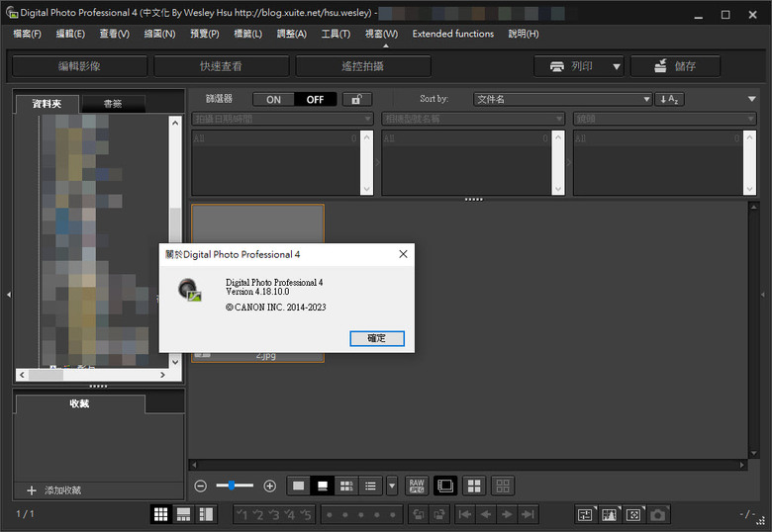Open camera model filter dropdown
772x532 pixels.
pos(473,119)
